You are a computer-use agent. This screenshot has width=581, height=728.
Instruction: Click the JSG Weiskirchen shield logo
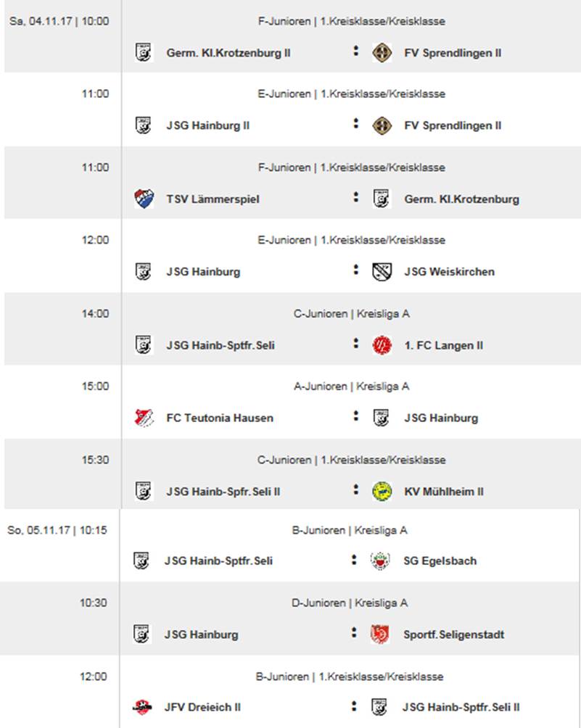click(382, 272)
